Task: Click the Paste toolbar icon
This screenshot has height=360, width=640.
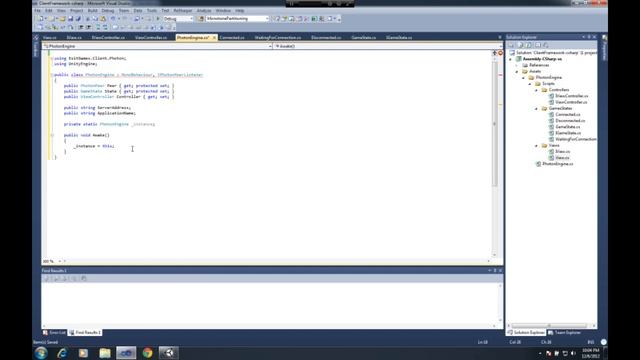Action: pyautogui.click(x=103, y=19)
